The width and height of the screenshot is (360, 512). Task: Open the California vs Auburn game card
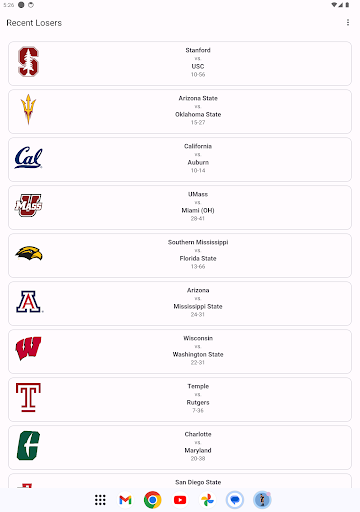[180, 159]
